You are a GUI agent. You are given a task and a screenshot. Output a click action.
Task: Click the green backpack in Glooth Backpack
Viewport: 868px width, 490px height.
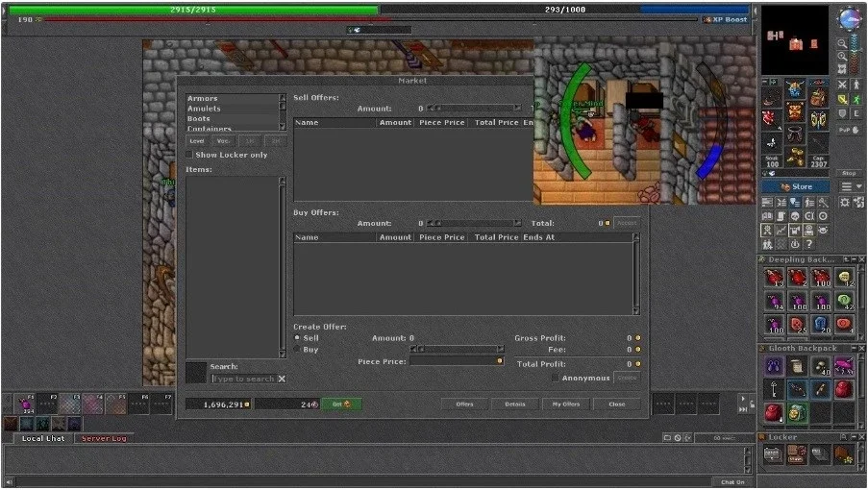tap(797, 412)
